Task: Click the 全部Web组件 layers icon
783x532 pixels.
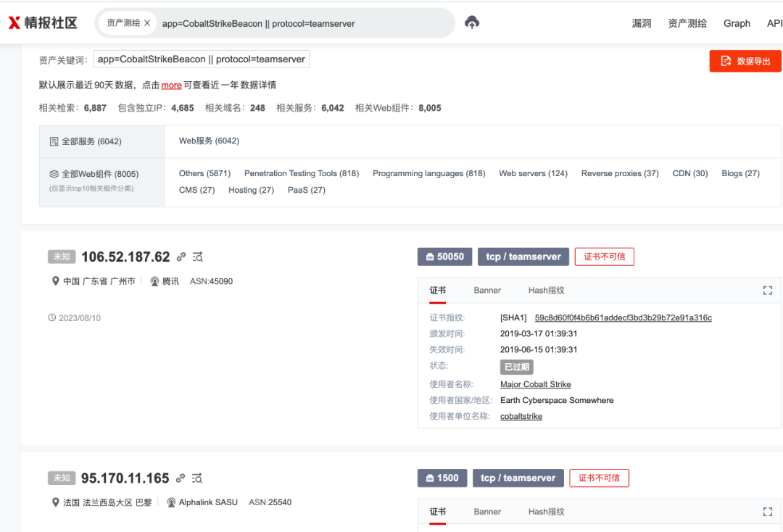Action: (54, 174)
